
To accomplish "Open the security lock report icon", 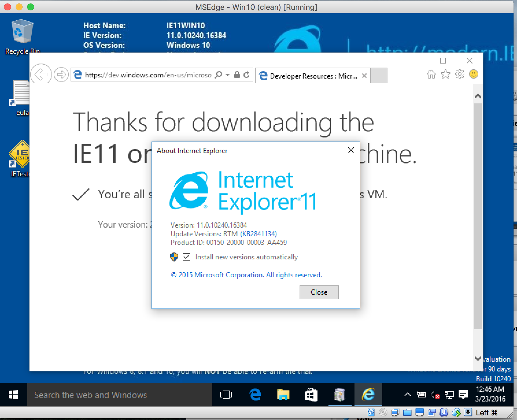I will 237,75.
